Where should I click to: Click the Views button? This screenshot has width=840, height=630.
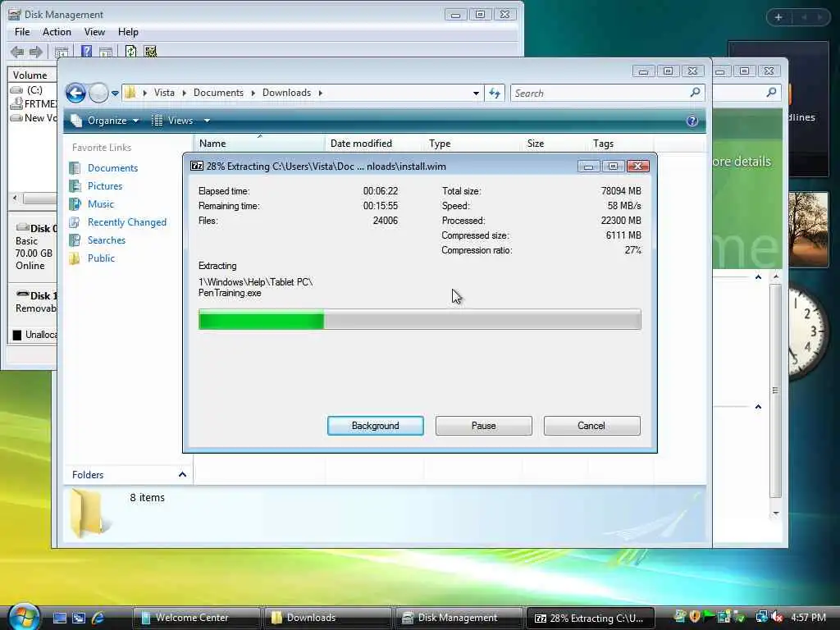pyautogui.click(x=173, y=121)
